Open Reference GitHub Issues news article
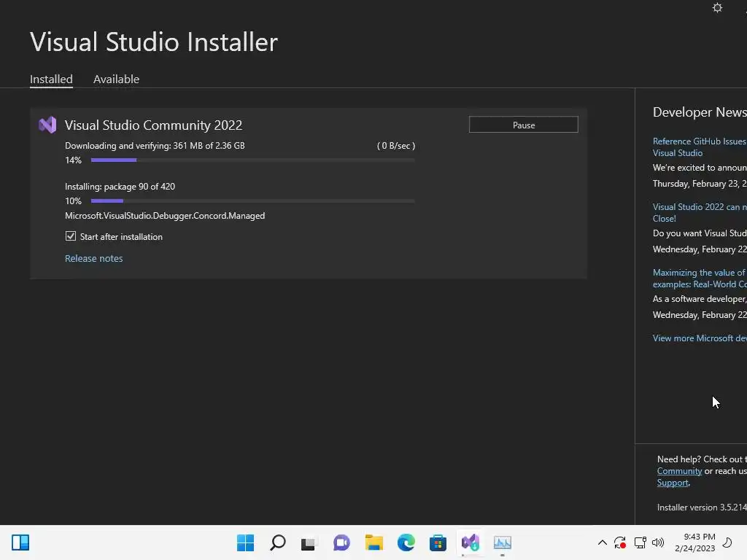 point(700,147)
